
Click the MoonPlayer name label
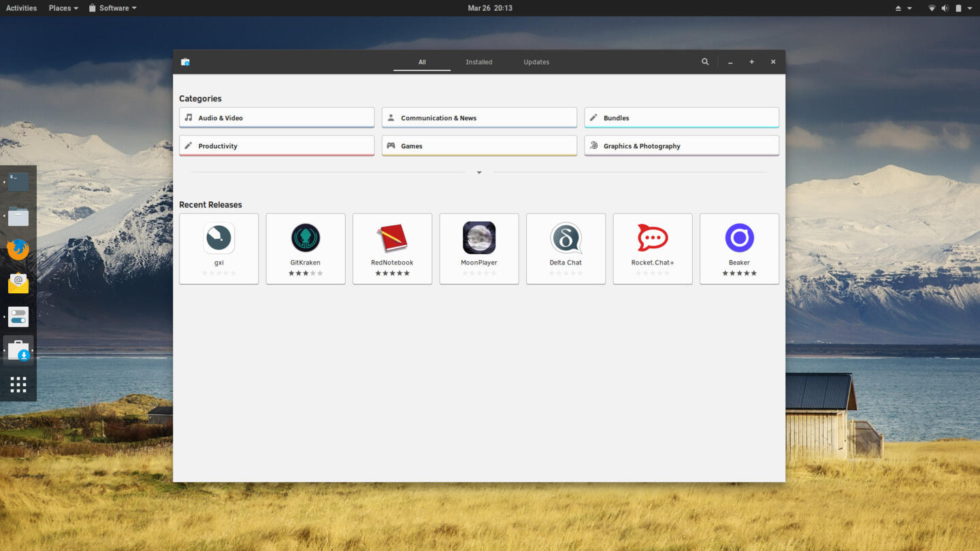click(479, 263)
